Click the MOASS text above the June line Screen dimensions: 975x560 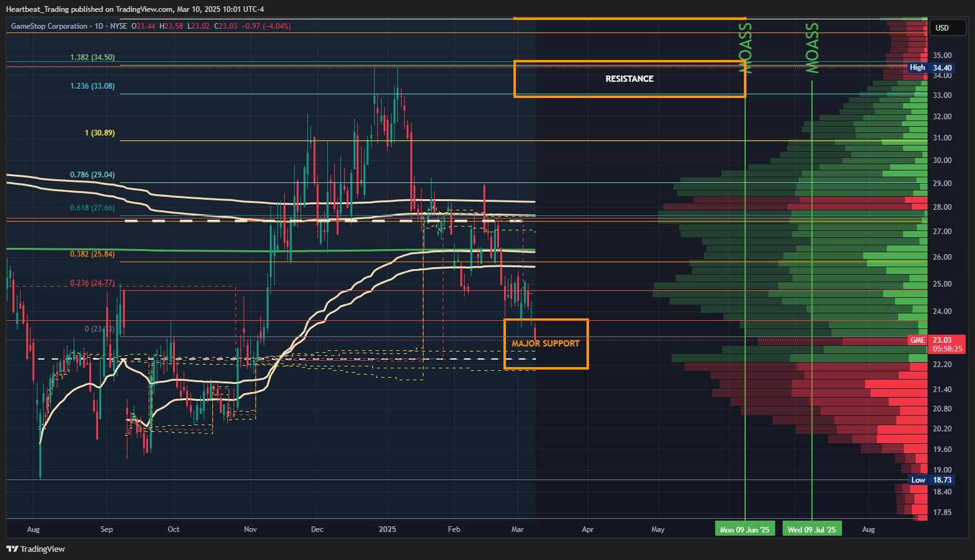point(745,48)
